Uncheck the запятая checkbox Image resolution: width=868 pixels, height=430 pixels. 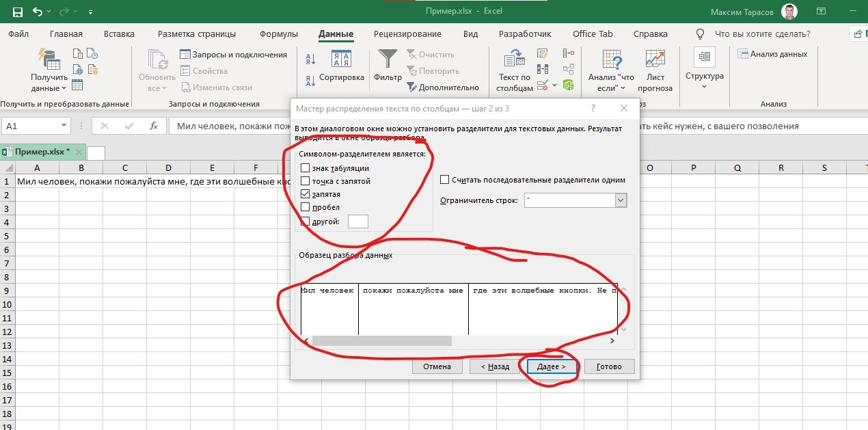click(306, 194)
